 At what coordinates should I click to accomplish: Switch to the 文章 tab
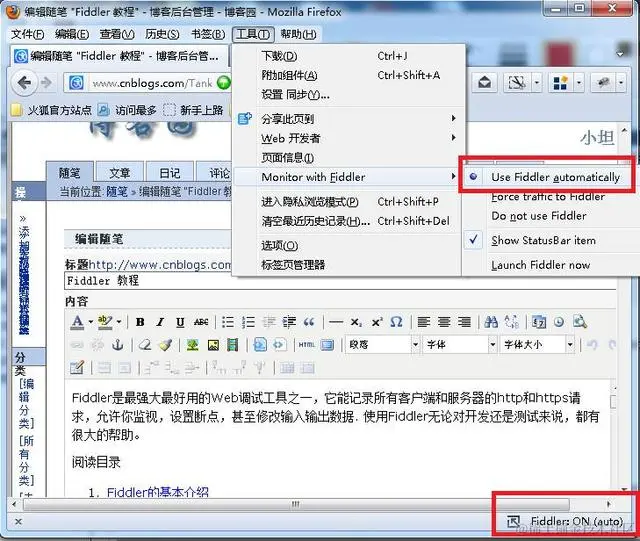coord(120,173)
